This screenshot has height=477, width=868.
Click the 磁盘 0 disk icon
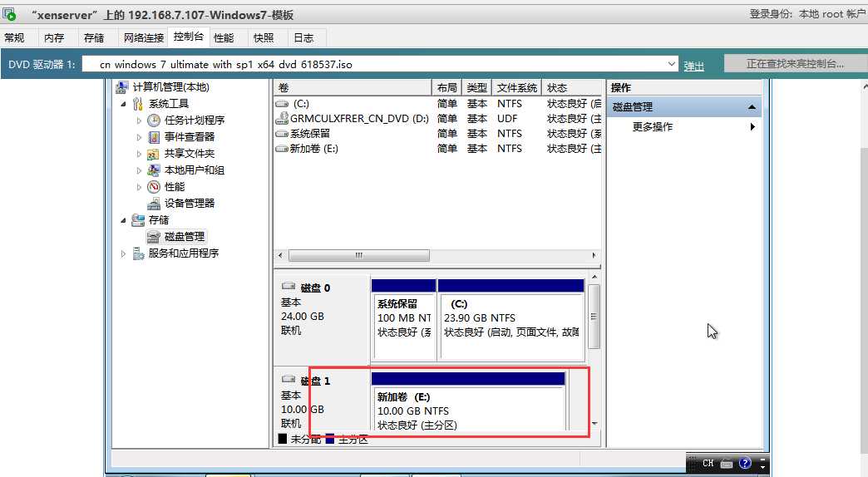tap(289, 287)
